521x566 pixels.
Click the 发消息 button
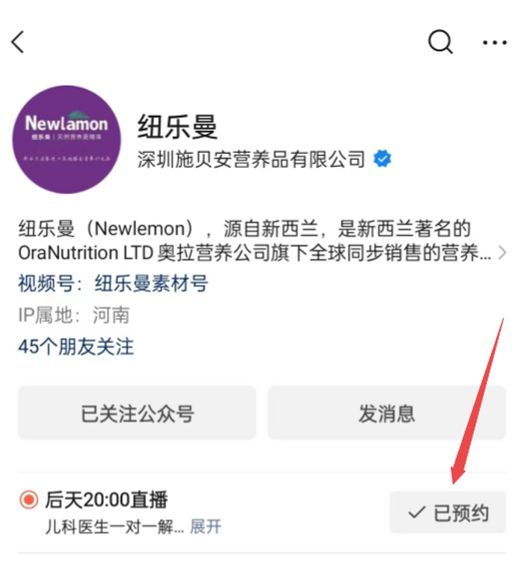(387, 413)
